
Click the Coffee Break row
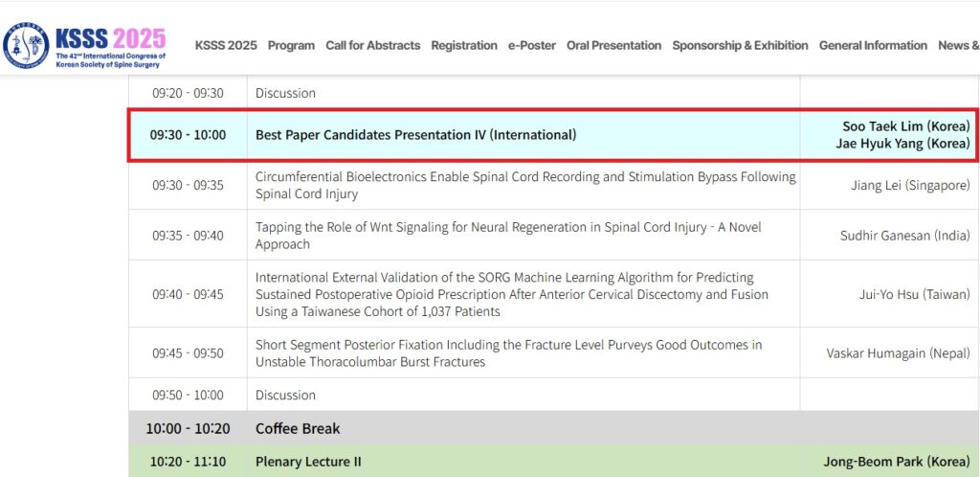click(554, 429)
